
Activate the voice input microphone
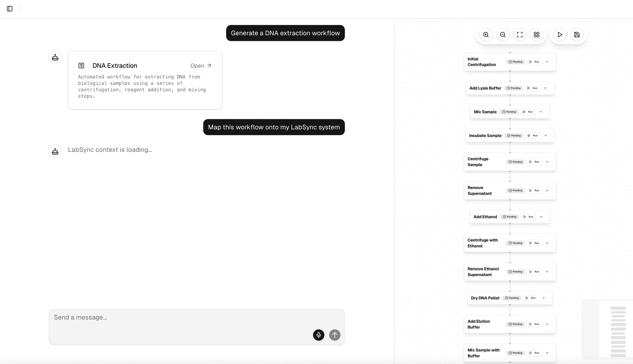click(318, 335)
